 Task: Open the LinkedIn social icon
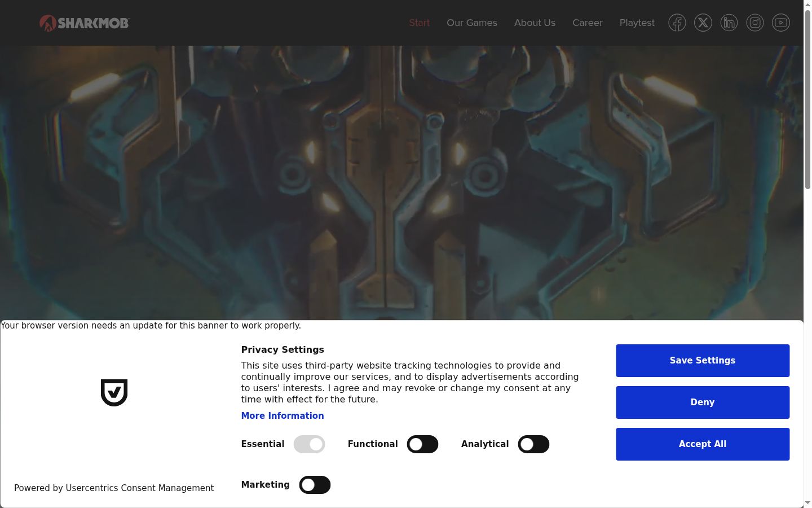coord(729,23)
